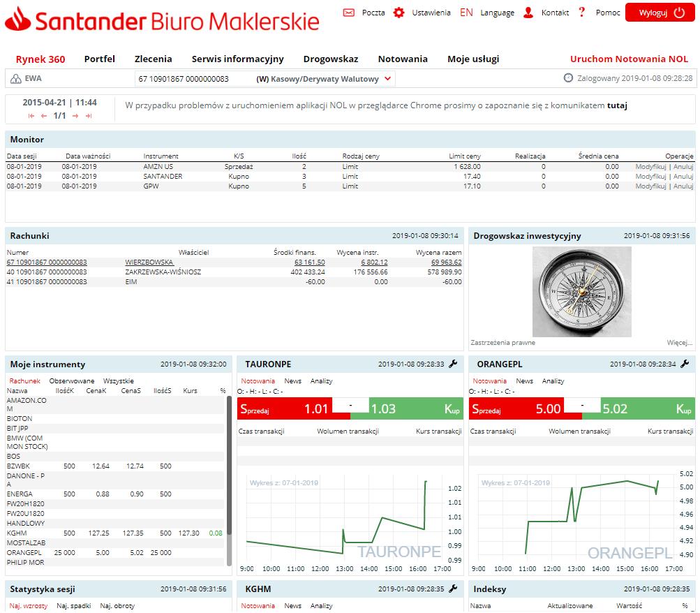Go to first message arrow icon
This screenshot has height=613, width=700.
pos(31,116)
